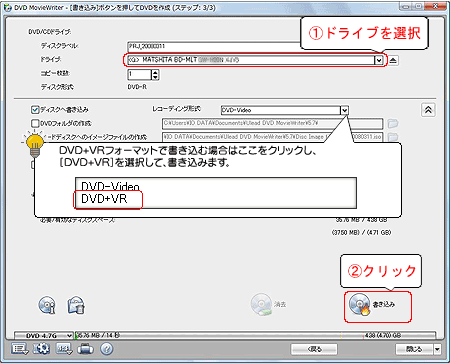The height and width of the screenshot is (363, 450).
Task: Open preferences gear icon in bottom toolbar
Action: 42,349
